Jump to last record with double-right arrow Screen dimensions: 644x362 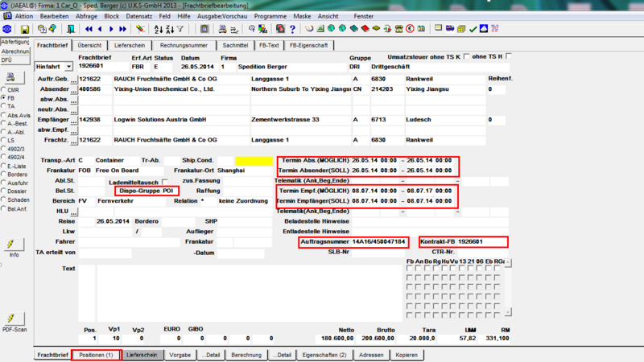tap(123, 29)
